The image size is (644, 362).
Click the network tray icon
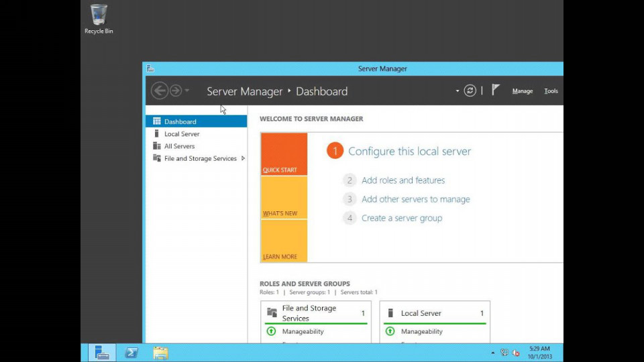(504, 353)
